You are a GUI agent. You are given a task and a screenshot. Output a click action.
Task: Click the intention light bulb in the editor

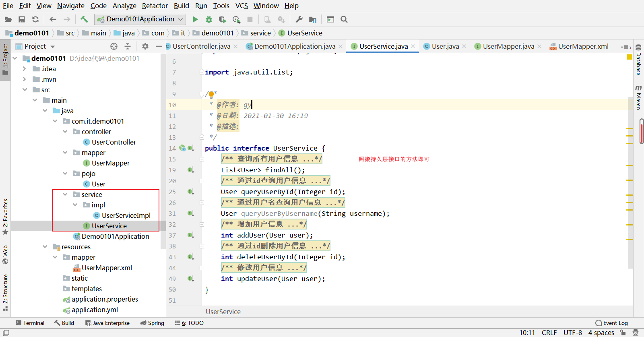point(211,95)
